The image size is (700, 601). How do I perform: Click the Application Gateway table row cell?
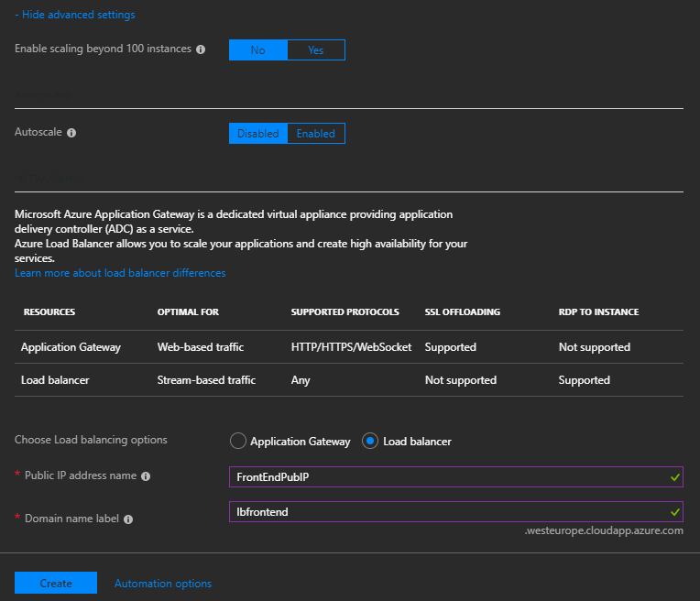[71, 347]
